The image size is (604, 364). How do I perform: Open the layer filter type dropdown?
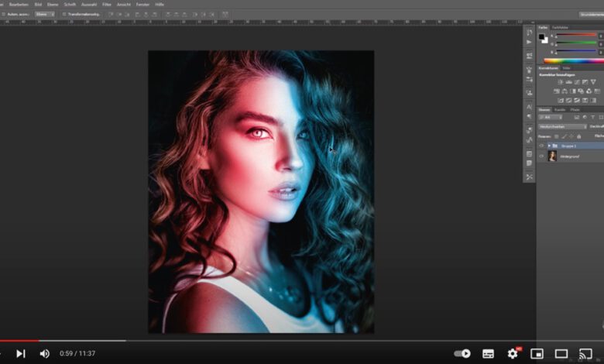550,117
